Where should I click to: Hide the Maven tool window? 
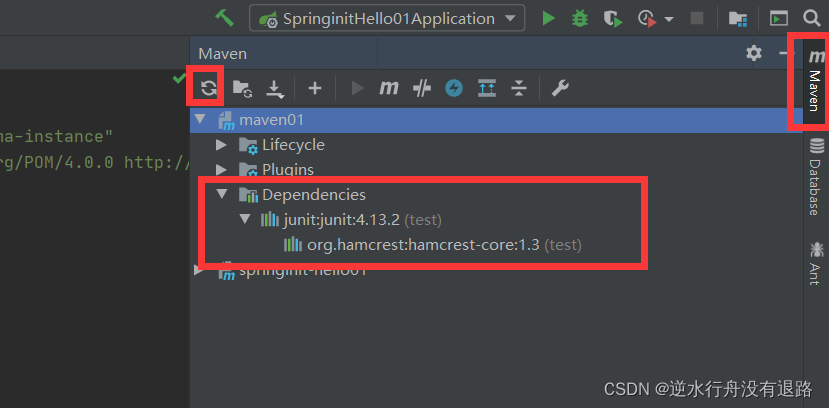pos(784,53)
